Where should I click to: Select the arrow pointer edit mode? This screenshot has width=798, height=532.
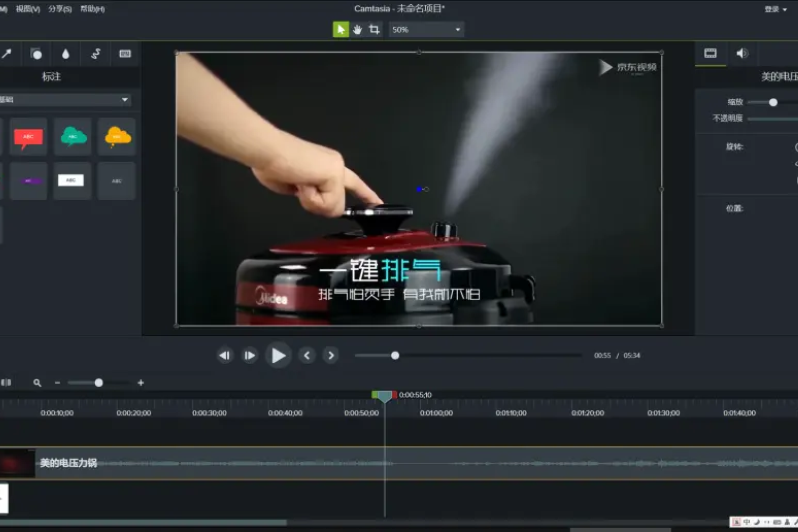pos(340,29)
